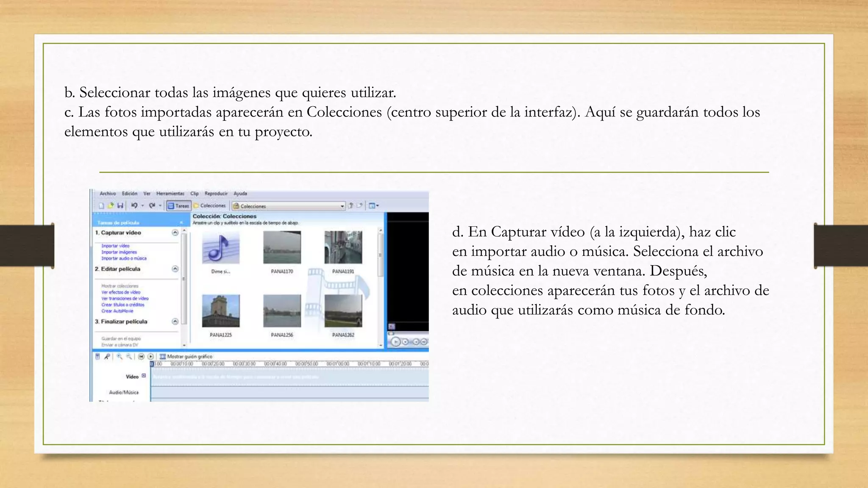Click the Set Audio Levels icon
This screenshot has height=488, width=868.
tap(98, 357)
